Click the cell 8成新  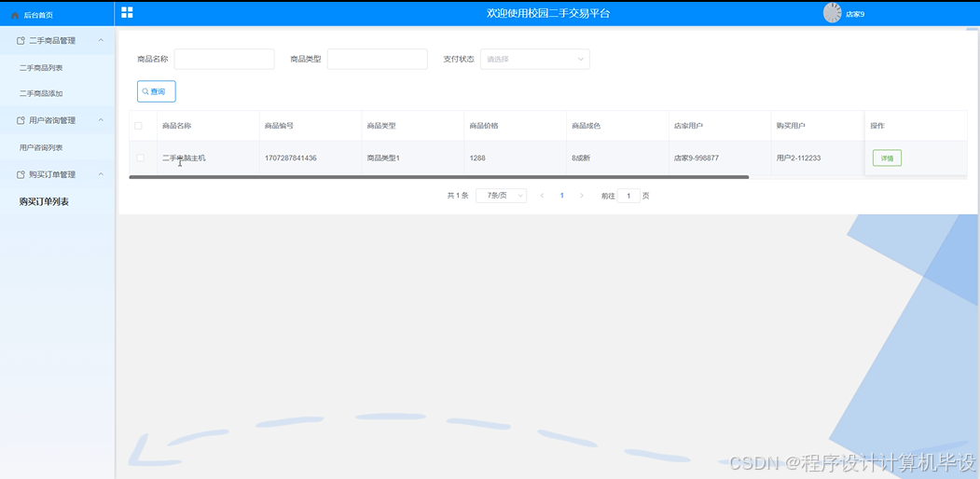(x=581, y=158)
